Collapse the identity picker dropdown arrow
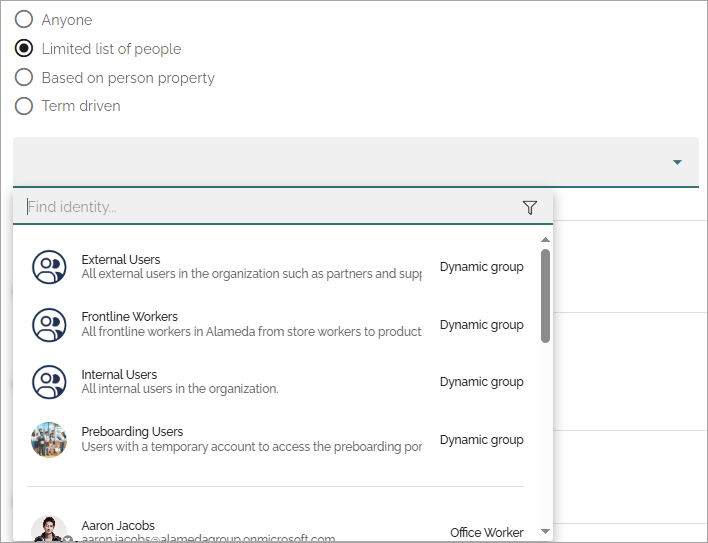 [677, 162]
